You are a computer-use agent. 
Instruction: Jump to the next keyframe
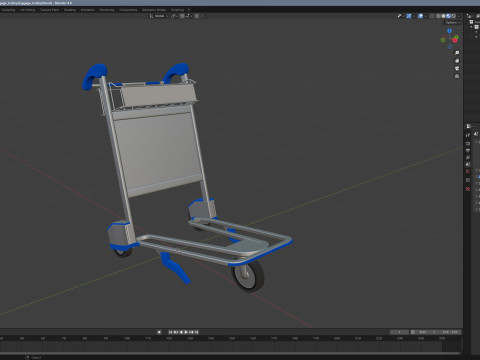click(191, 332)
